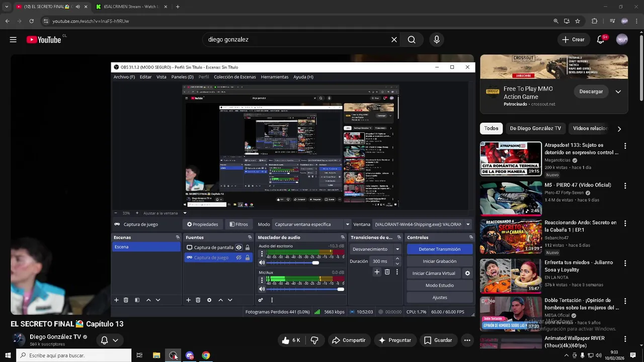Screen dimensions: 644x362
Task: Dislike the video with thumbs down
Action: click(314, 340)
